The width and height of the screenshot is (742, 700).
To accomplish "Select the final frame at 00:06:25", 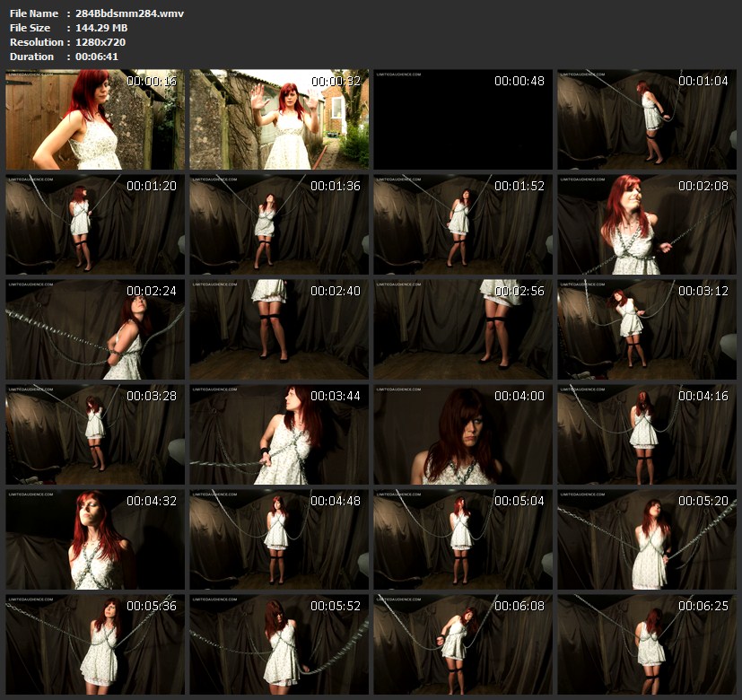I will [x=647, y=644].
